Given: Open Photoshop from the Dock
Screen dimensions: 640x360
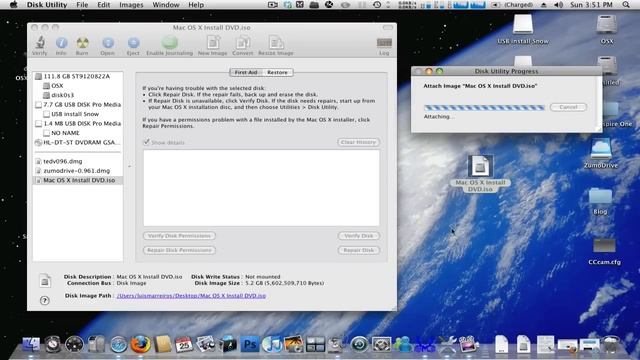Looking at the screenshot, I should (x=249, y=344).
